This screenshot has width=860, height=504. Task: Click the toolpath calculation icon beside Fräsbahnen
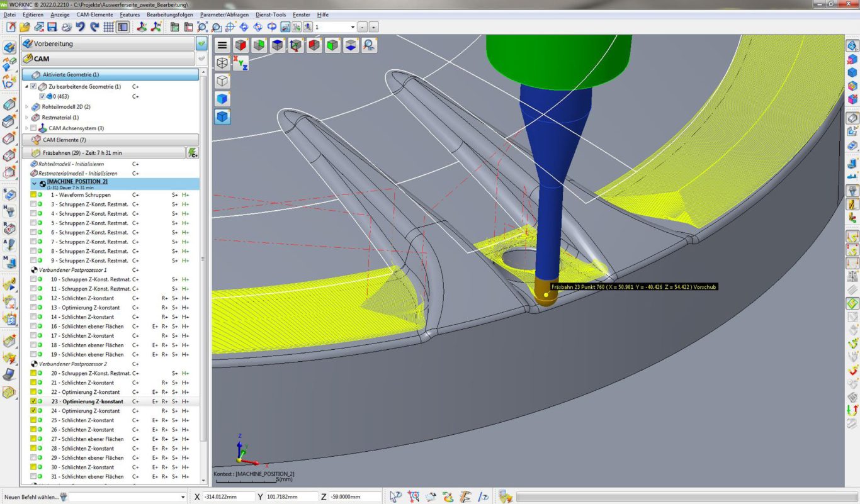point(193,153)
